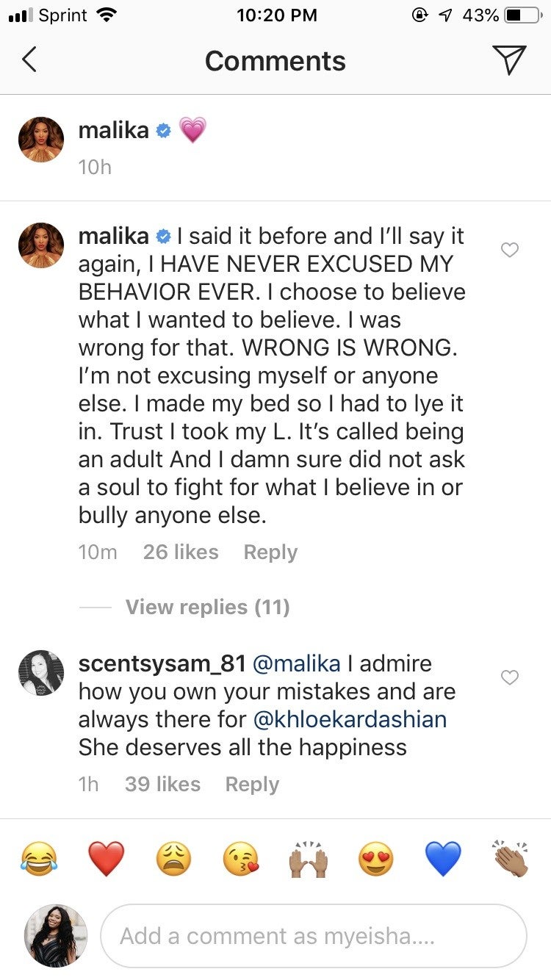This screenshot has height=980, width=551.
Task: Insert the clapping hands emoji
Action: point(510,860)
